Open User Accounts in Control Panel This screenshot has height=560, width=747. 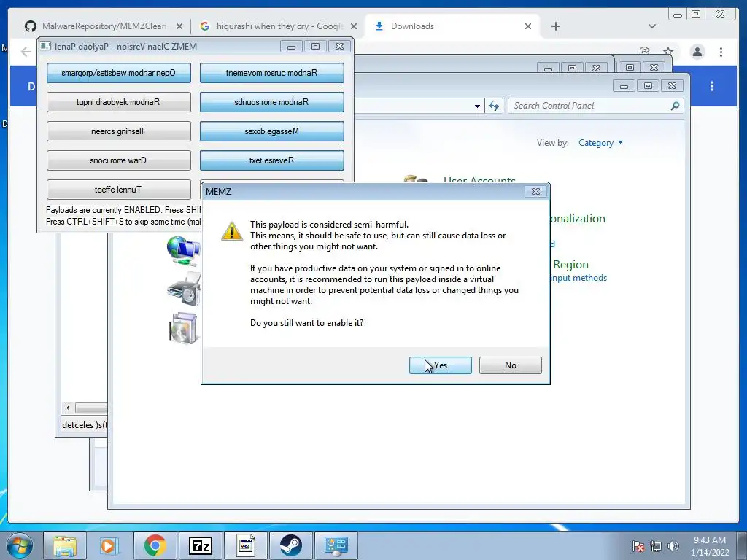point(479,180)
